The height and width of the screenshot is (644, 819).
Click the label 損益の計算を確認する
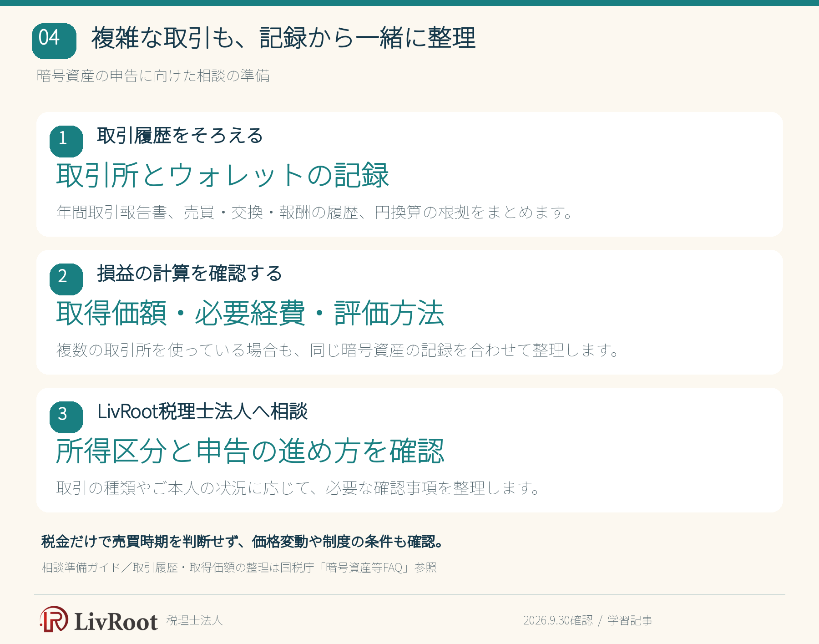tap(190, 274)
